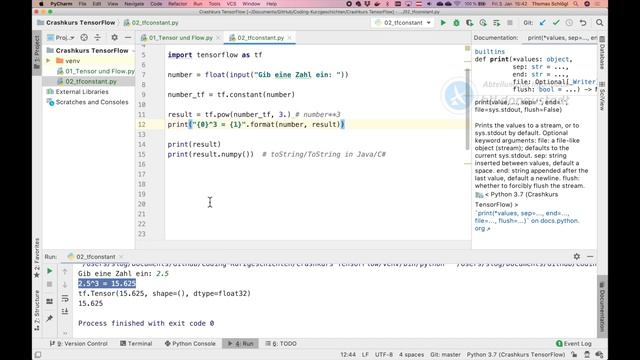Change UTF-8 file encoding

(384, 355)
